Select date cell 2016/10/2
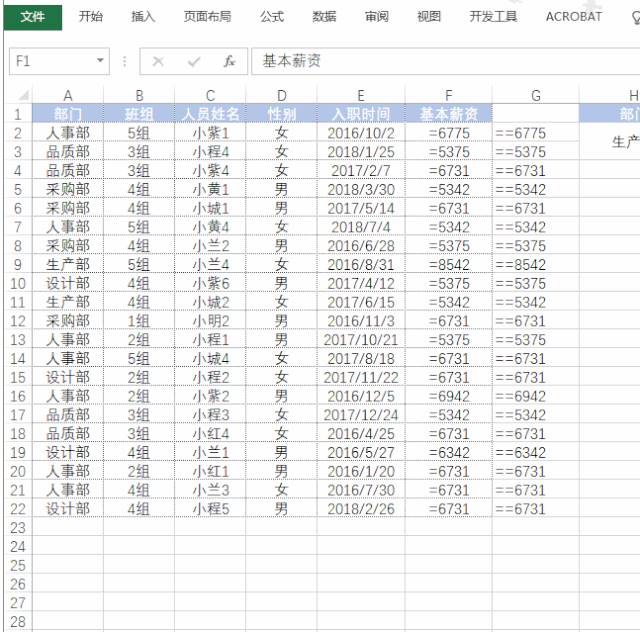Image resolution: width=640 pixels, height=632 pixels. 361,133
